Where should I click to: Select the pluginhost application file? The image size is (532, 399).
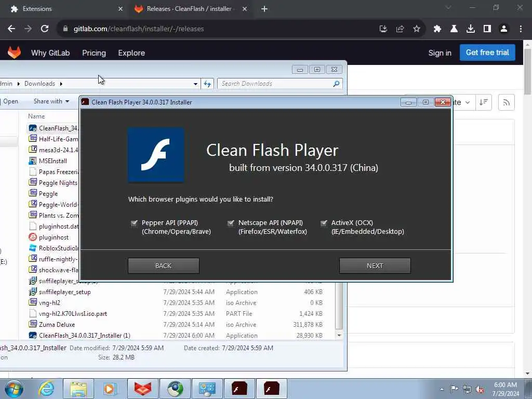54,237
